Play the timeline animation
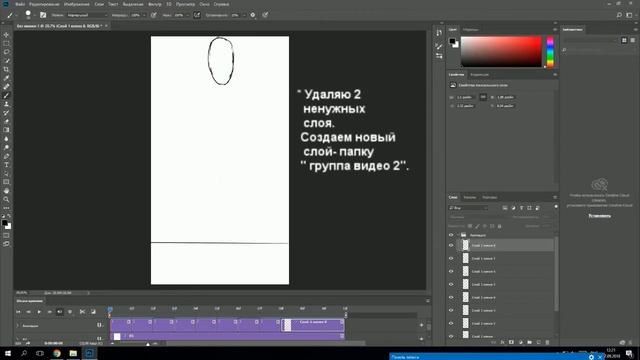The height and width of the screenshot is (360, 640). 39,312
